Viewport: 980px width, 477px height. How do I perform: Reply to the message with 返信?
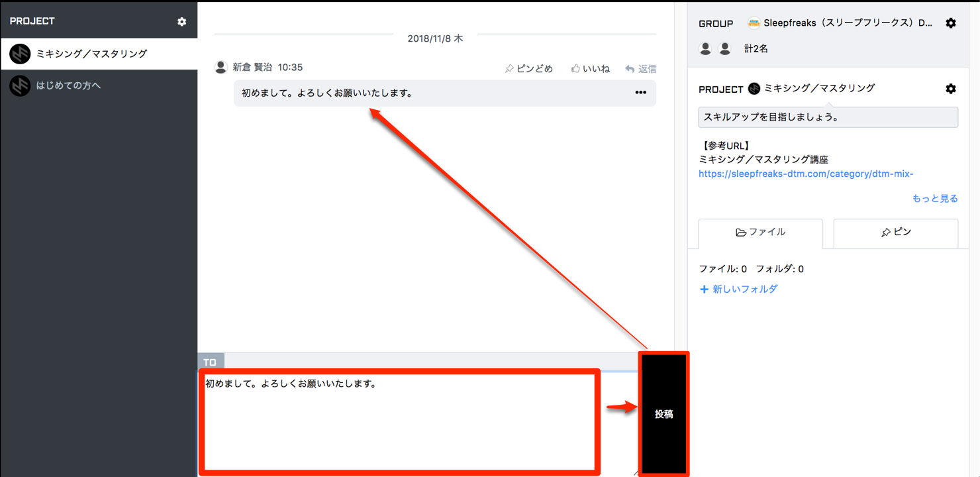pos(641,69)
